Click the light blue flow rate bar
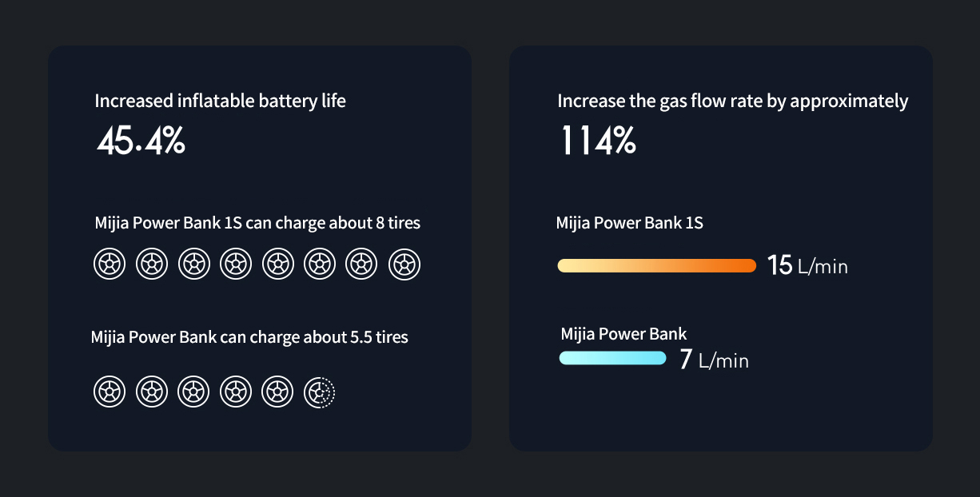This screenshot has height=497, width=980. tap(612, 358)
